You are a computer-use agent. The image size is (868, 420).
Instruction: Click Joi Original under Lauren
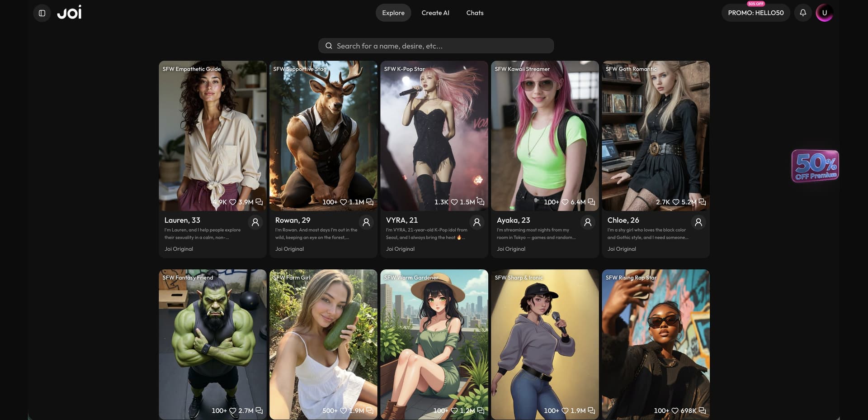(x=179, y=249)
